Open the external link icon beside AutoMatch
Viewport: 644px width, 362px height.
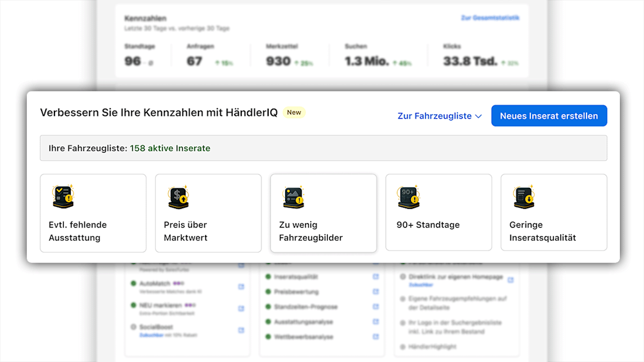point(241,287)
